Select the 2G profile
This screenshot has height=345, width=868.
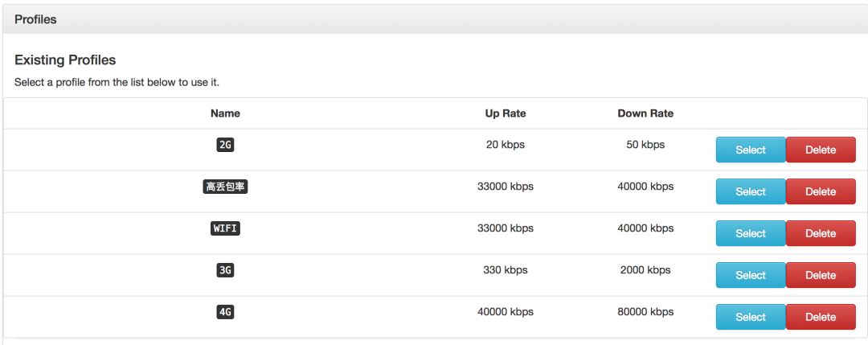[x=750, y=150]
